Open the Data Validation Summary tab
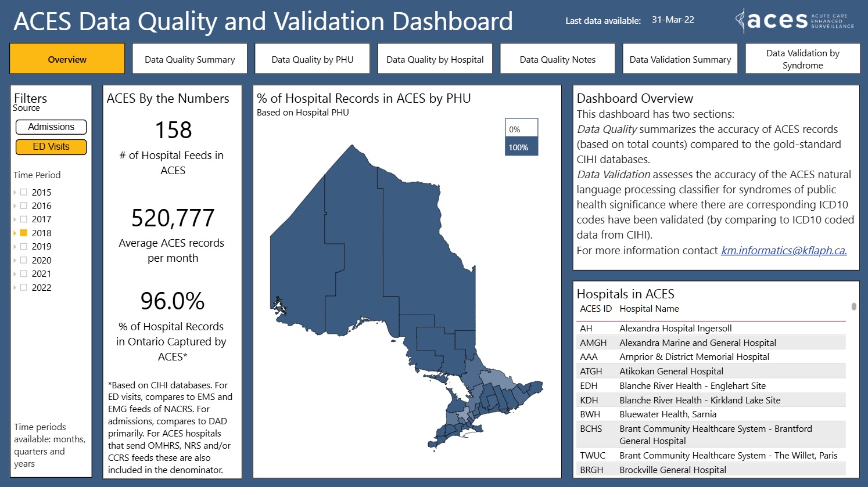The height and width of the screenshot is (487, 868). [x=680, y=58]
